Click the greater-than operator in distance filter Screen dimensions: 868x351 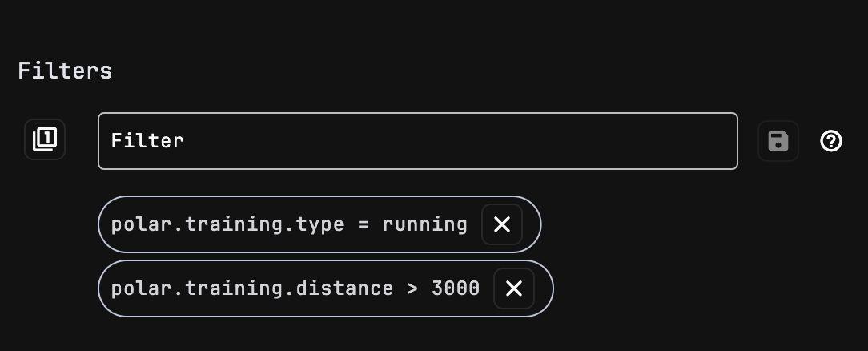click(x=412, y=289)
